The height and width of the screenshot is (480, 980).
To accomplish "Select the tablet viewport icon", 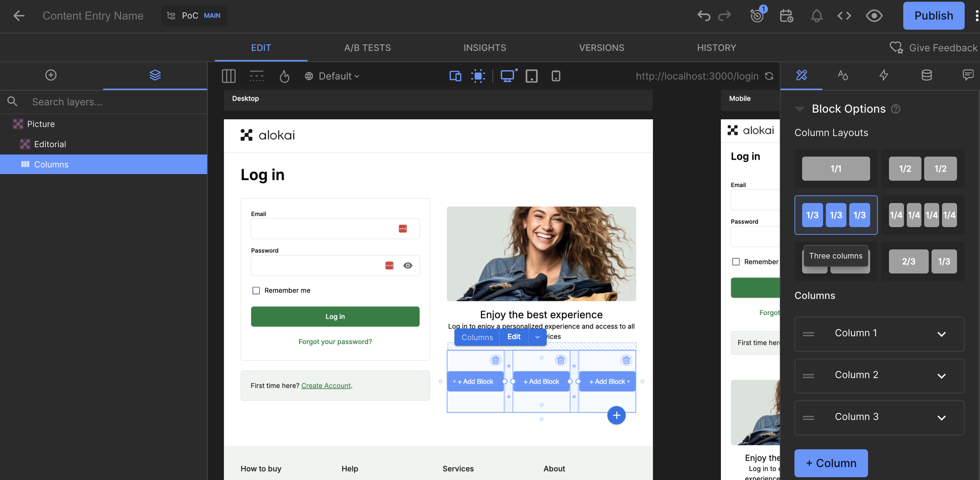I will 532,76.
